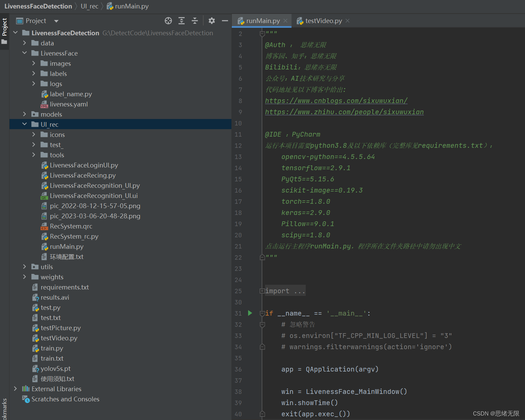Collapse the LivenessFace folder

24,53
